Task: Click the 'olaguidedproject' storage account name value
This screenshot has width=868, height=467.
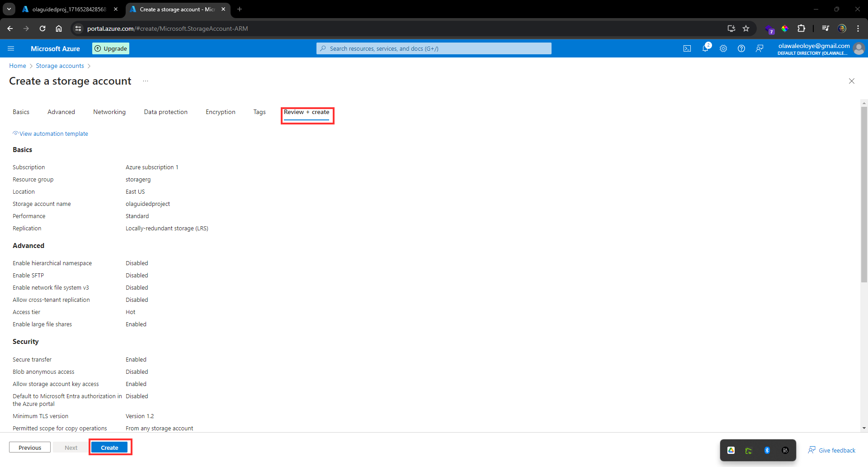Action: point(148,204)
